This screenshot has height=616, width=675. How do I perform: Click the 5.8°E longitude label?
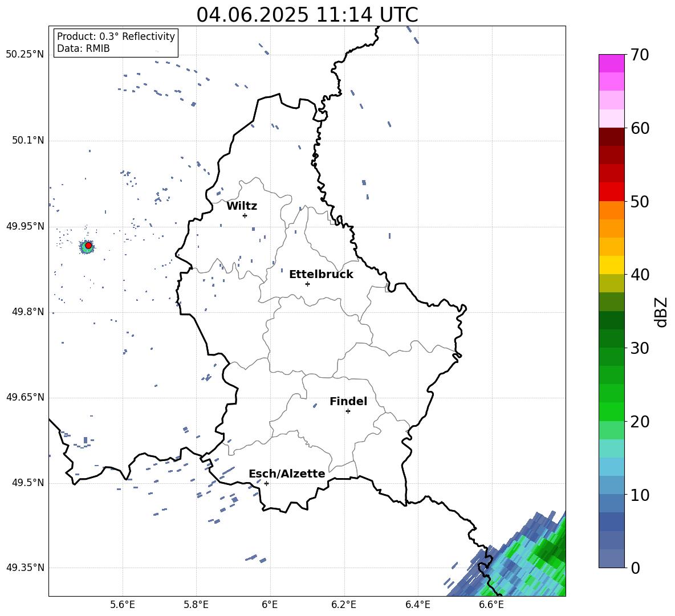(196, 605)
